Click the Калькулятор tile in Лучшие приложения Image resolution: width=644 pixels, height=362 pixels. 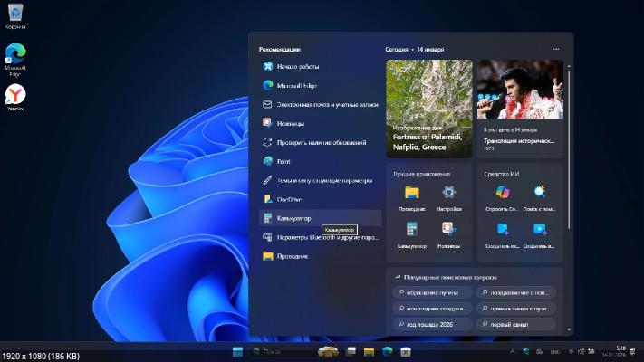pos(412,230)
